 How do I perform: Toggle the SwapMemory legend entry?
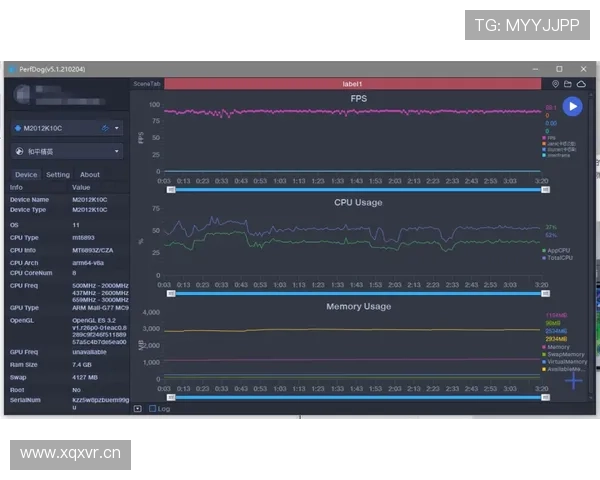tap(560, 354)
